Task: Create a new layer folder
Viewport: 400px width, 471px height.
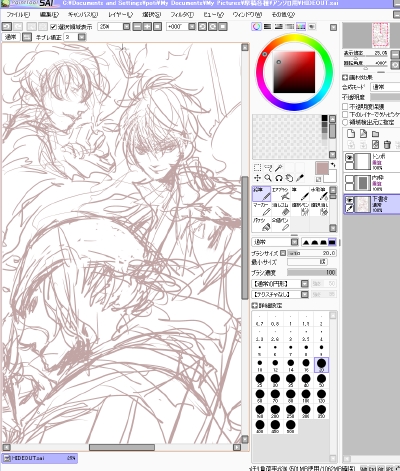Action: tap(376, 134)
